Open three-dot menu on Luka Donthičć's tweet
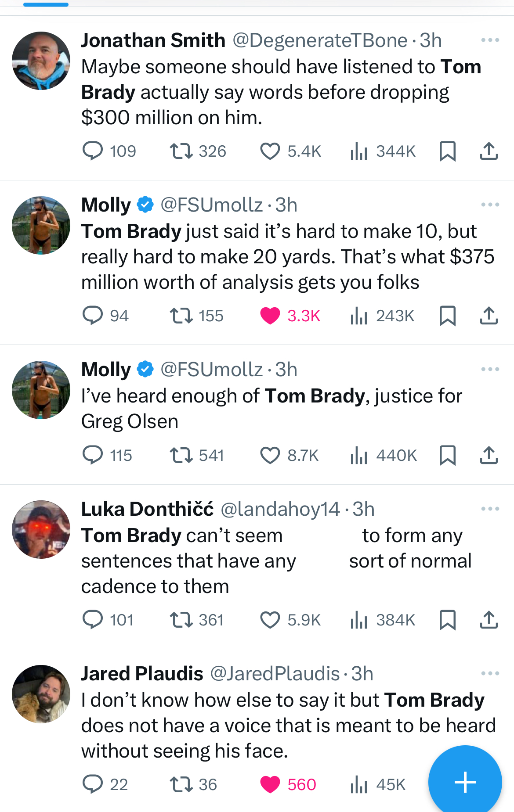Viewport: 514px width, 812px height. point(490,509)
